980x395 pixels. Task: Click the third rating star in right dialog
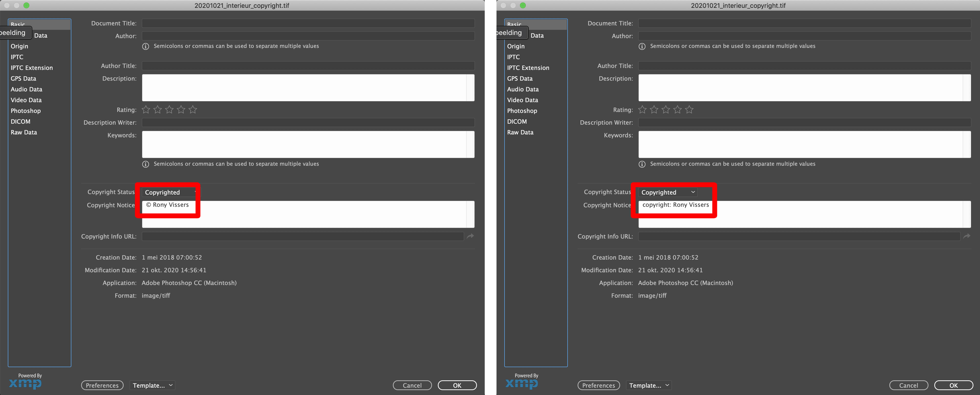(666, 110)
